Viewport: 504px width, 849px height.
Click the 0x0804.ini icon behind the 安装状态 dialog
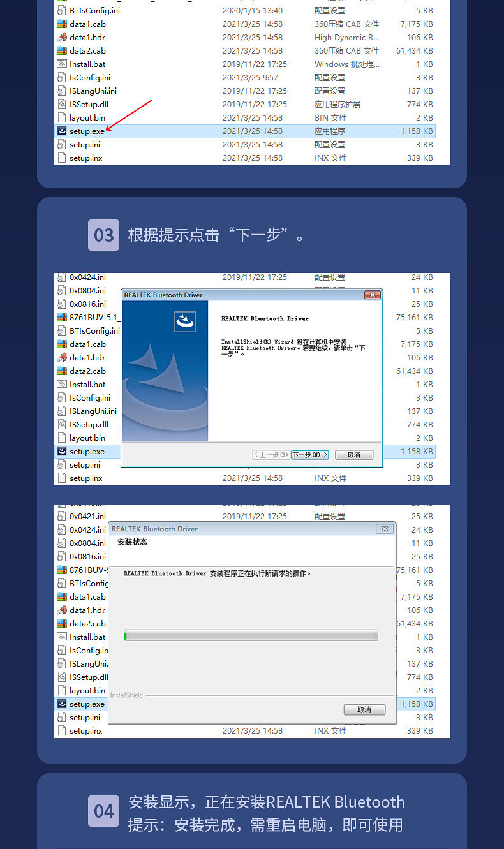pyautogui.click(x=62, y=543)
